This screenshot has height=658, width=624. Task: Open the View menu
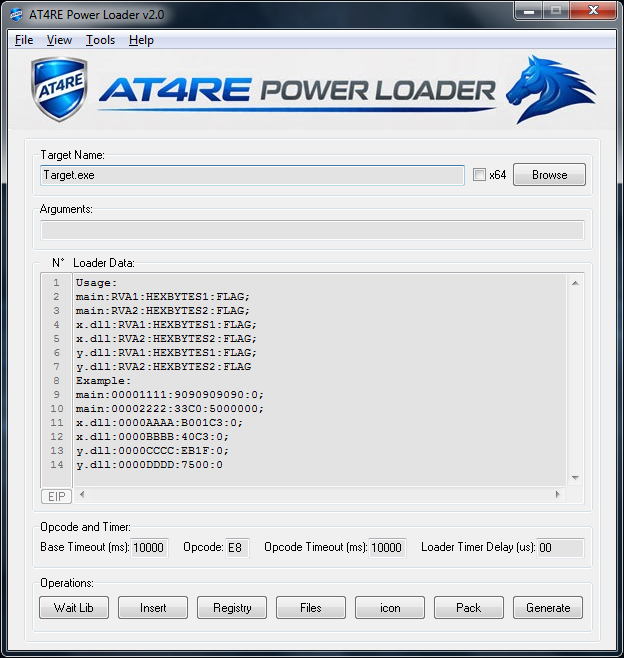(59, 40)
